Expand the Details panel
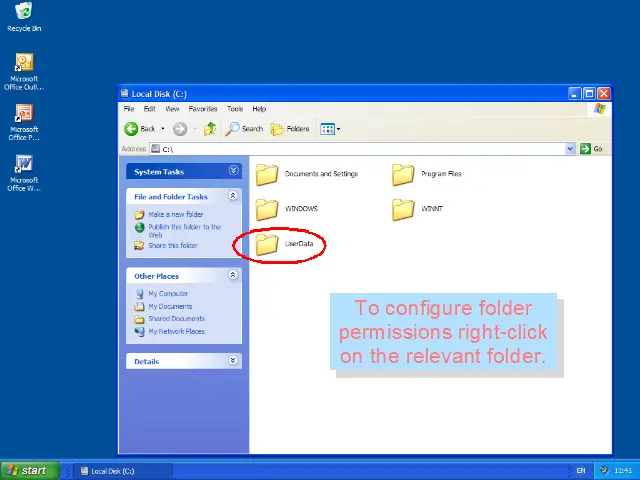The image size is (640, 480). click(x=233, y=361)
